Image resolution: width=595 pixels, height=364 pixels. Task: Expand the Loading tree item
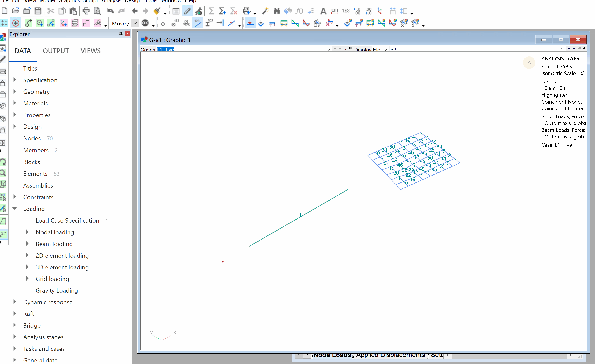(15, 209)
